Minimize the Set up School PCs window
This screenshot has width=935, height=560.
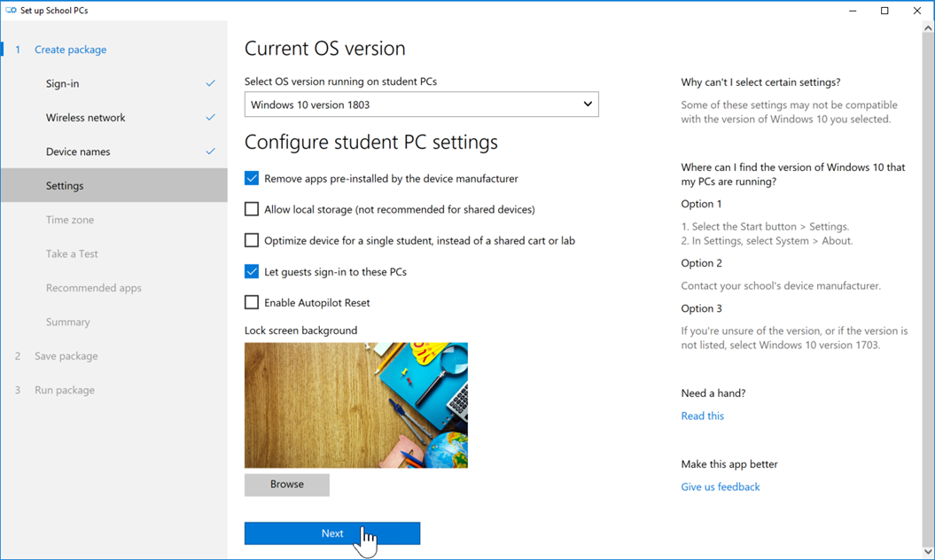[x=852, y=11]
